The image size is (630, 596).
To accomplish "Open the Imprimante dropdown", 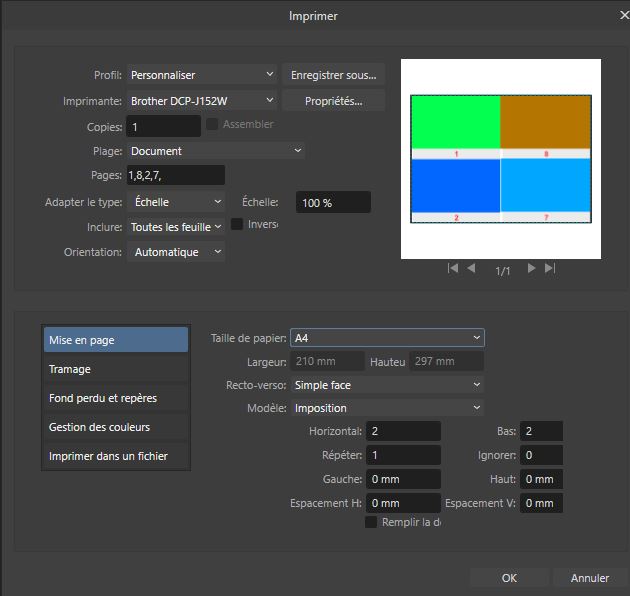I will pyautogui.click(x=202, y=101).
